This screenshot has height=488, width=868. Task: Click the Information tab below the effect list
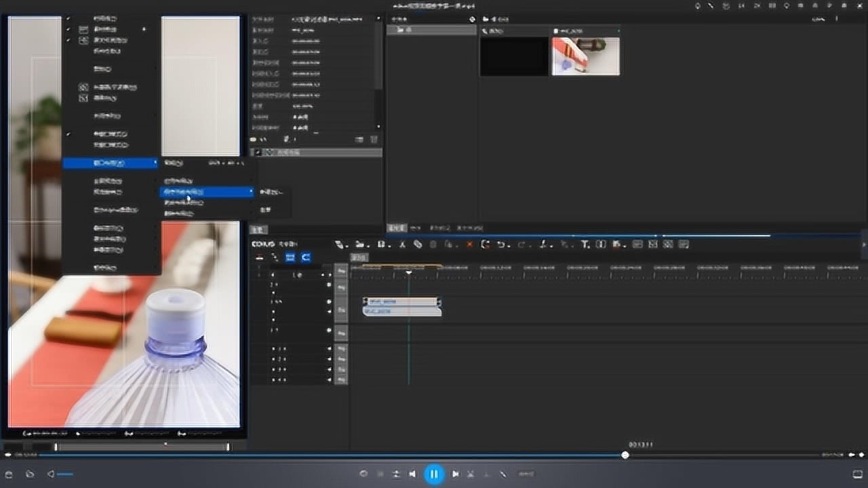click(259, 230)
